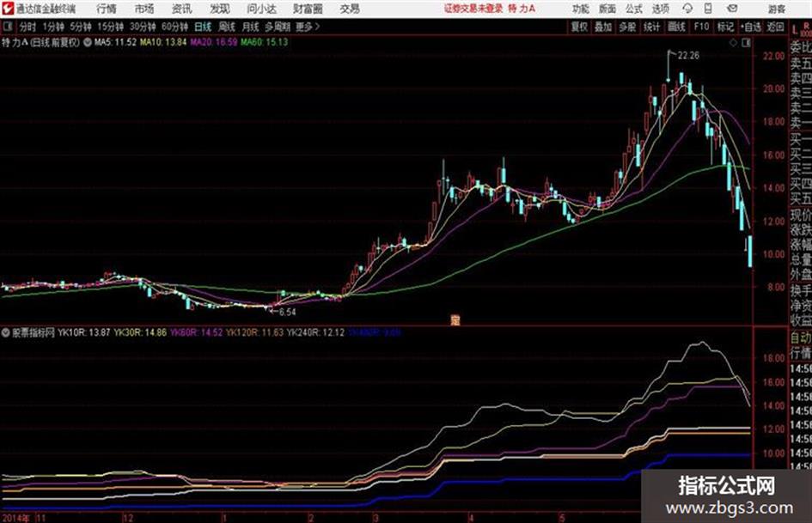The width and height of the screenshot is (812, 523).
Task: Click the 通达信 red logo icon
Action: [8, 9]
